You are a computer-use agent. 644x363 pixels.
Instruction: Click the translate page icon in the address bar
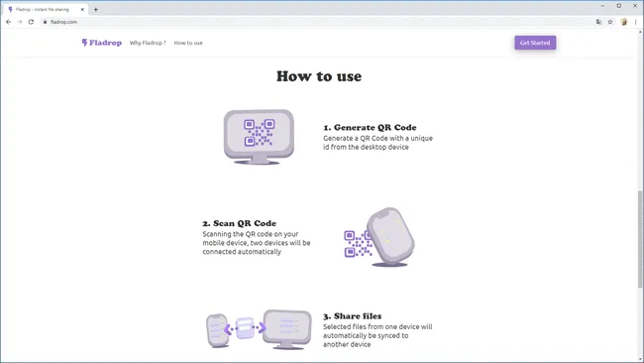coord(598,22)
